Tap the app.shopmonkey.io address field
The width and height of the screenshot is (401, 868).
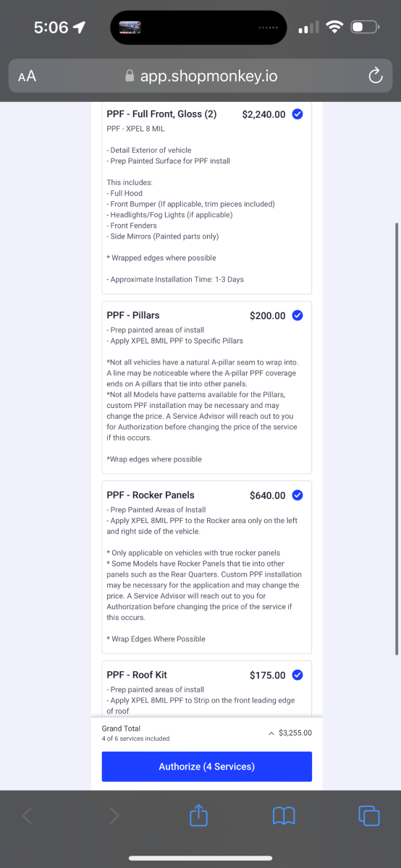200,76
